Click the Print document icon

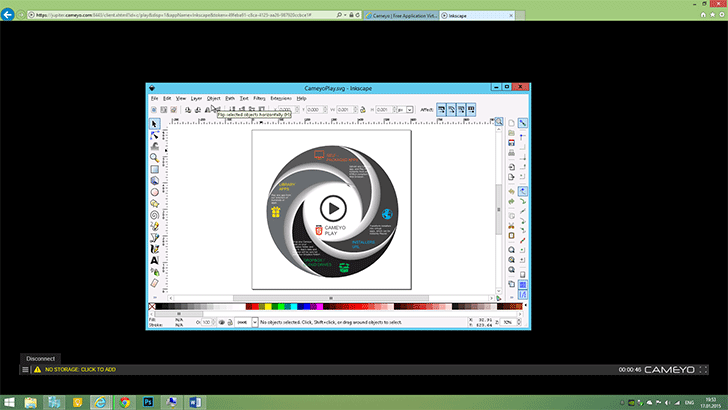tap(511, 152)
